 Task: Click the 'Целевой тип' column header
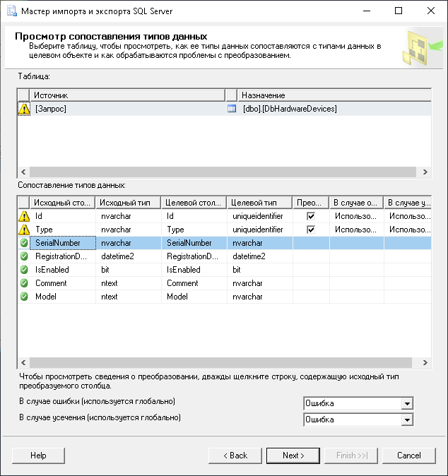[259, 203]
